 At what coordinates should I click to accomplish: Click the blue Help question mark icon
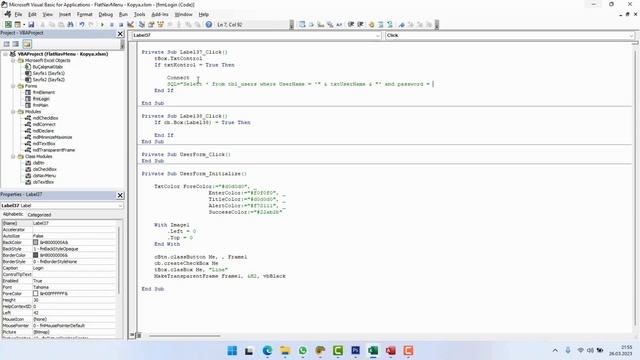coord(209,24)
